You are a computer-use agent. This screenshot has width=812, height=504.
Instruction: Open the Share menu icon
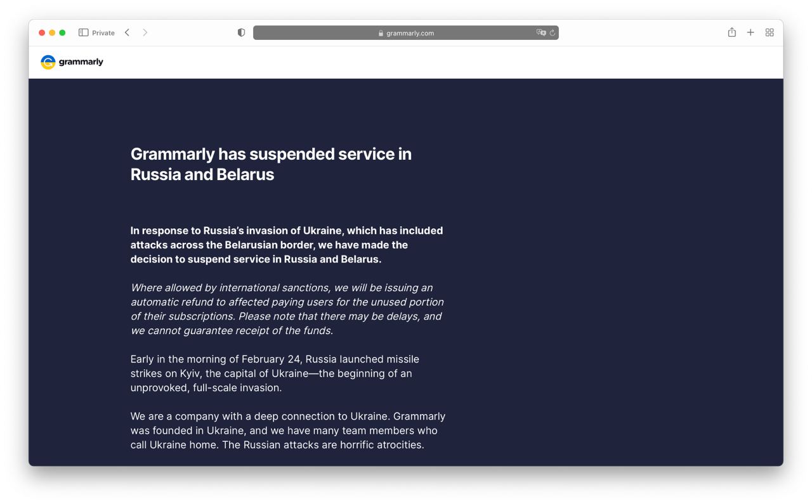[x=732, y=32]
